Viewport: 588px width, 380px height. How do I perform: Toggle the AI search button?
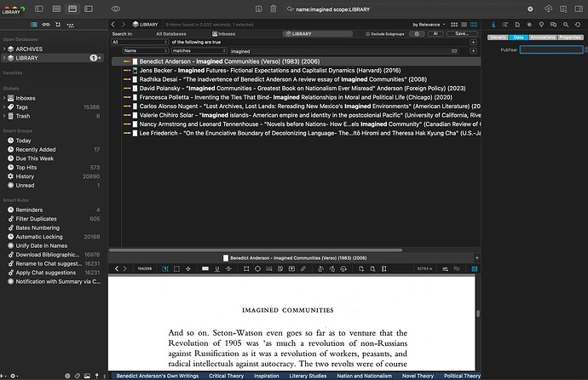point(435,34)
